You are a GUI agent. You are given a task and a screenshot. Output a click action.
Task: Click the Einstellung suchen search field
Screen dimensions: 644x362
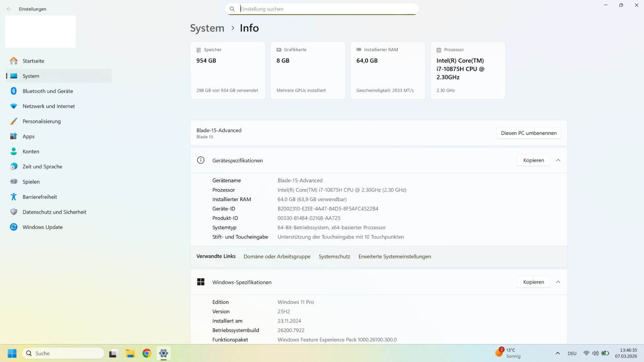coord(322,9)
